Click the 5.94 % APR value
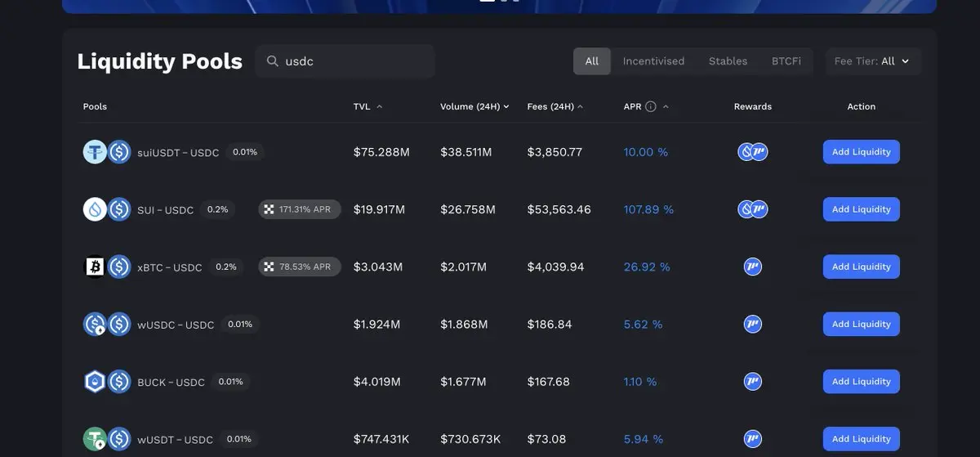Viewport: 980px width, 457px height. click(x=643, y=439)
